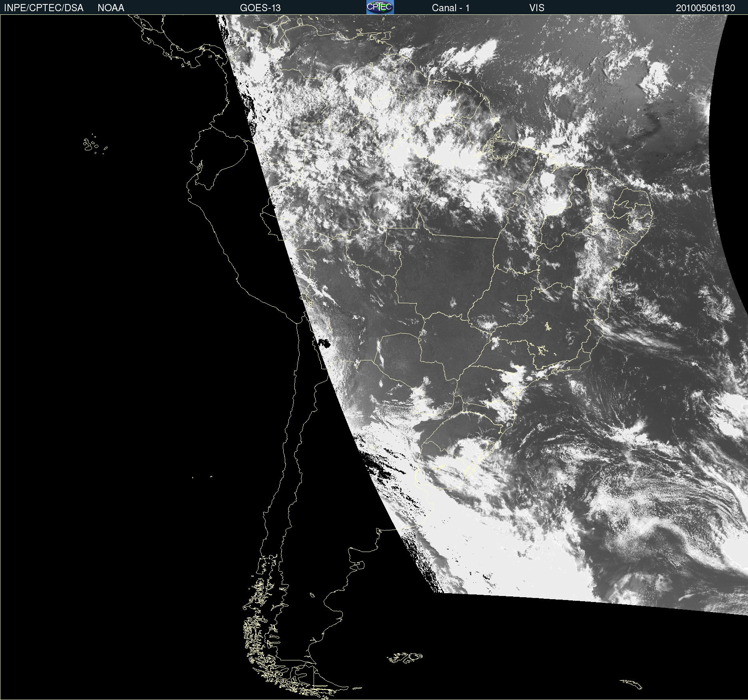Viewport: 748px width, 700px height.
Task: Click the VIS channel label
Action: click(537, 8)
